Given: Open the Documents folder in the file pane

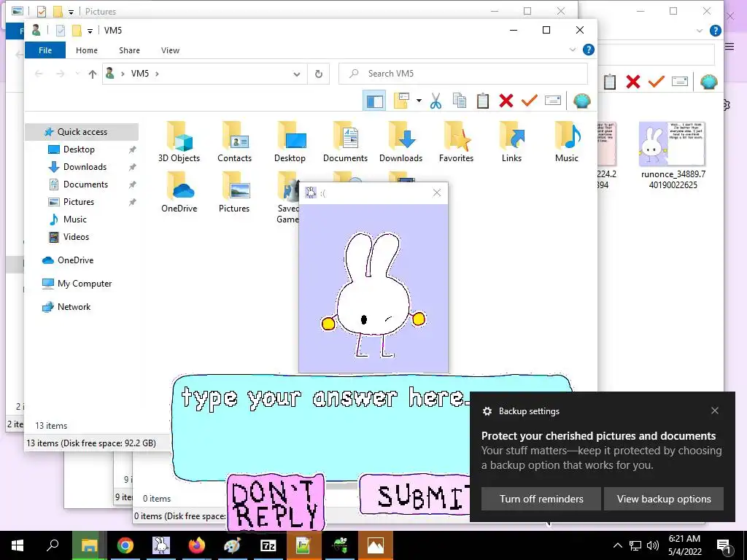Looking at the screenshot, I should 345,142.
